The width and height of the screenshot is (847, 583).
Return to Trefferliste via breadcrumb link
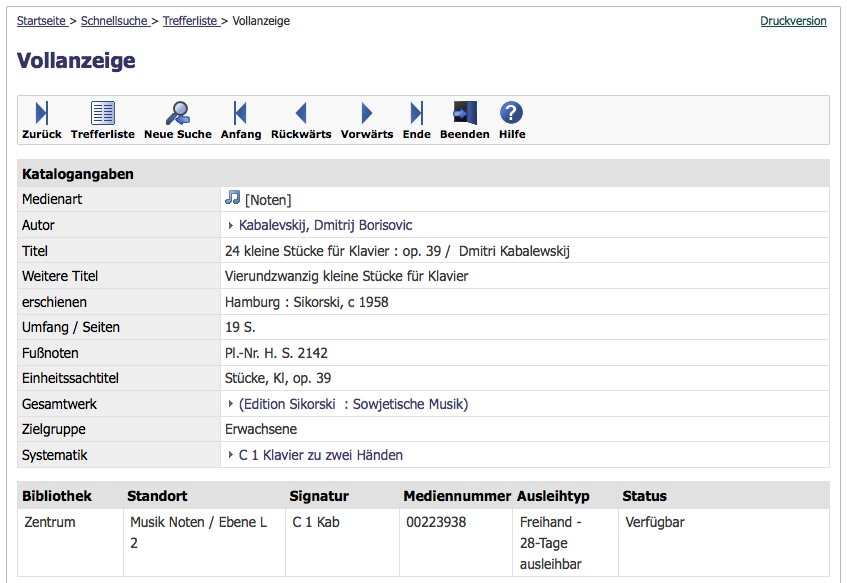coord(190,21)
